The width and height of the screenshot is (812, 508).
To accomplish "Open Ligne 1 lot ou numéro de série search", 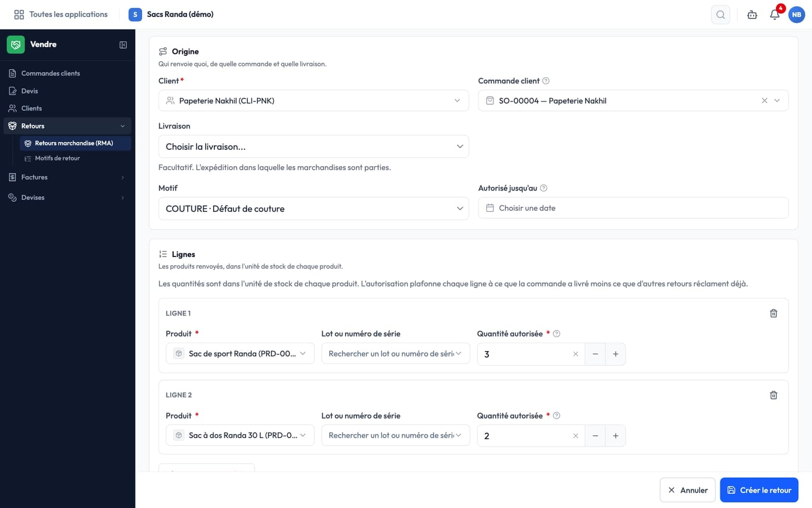I will pos(395,354).
